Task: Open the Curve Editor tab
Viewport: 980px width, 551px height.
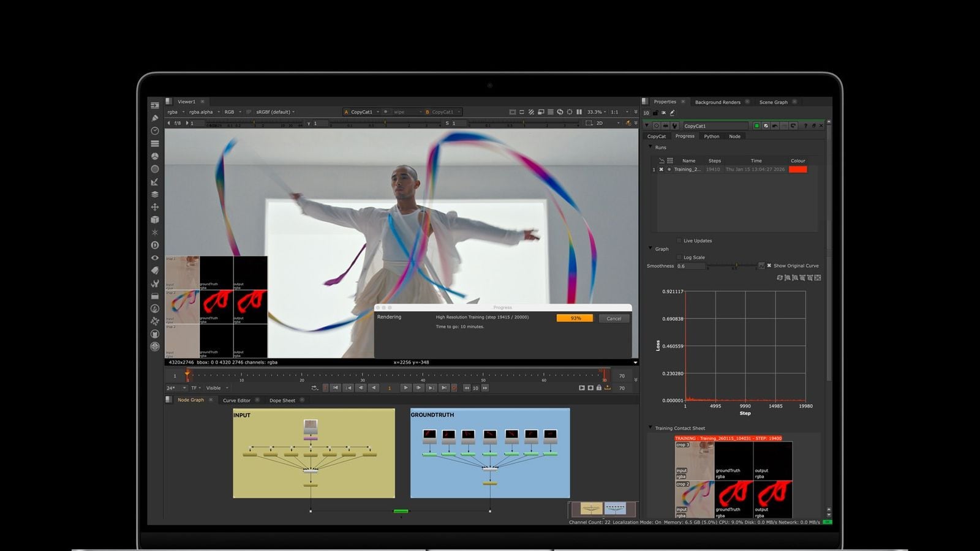Action: click(x=236, y=400)
